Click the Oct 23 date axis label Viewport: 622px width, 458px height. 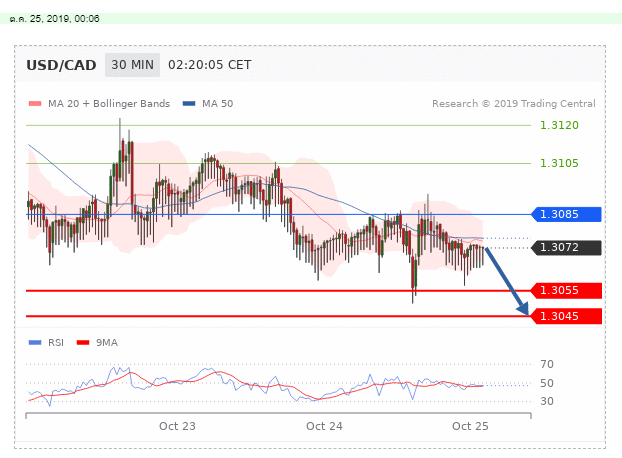point(177,426)
